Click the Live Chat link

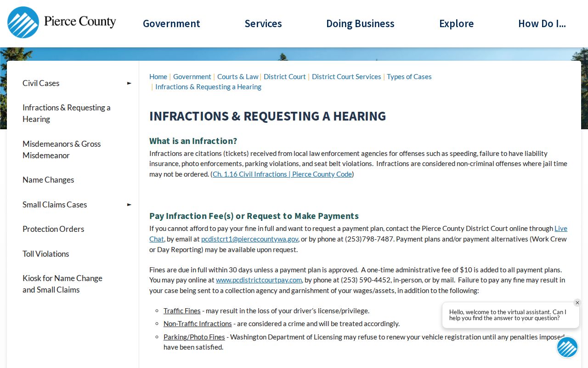(561, 229)
